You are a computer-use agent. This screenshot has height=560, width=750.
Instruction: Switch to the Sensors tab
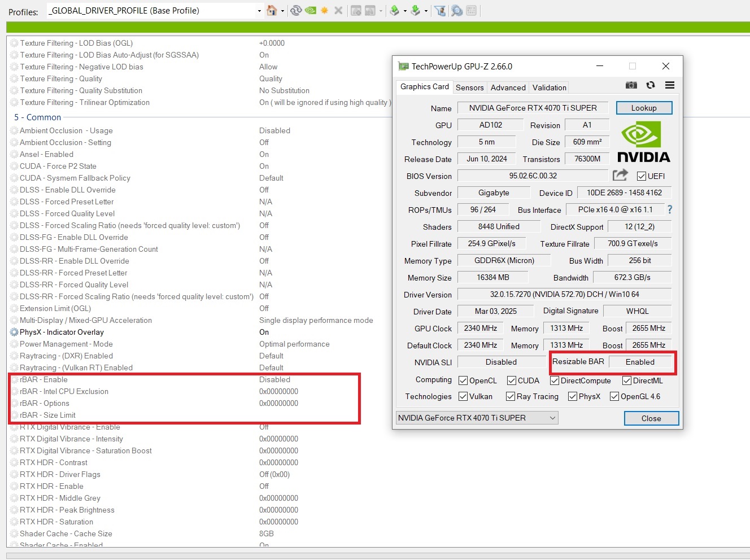pyautogui.click(x=470, y=88)
